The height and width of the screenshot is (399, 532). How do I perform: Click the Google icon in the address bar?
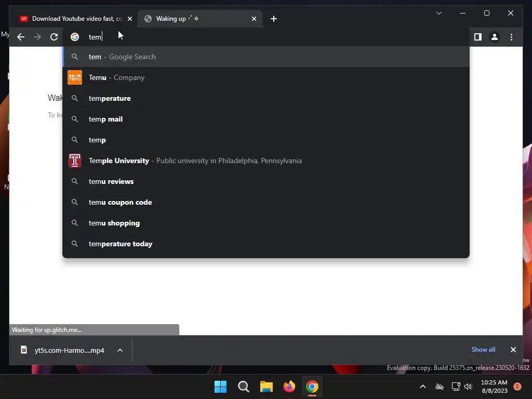point(75,37)
